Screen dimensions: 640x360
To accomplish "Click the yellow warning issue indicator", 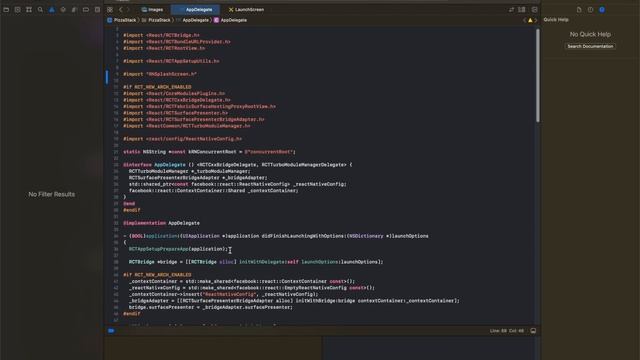I will (x=530, y=20).
